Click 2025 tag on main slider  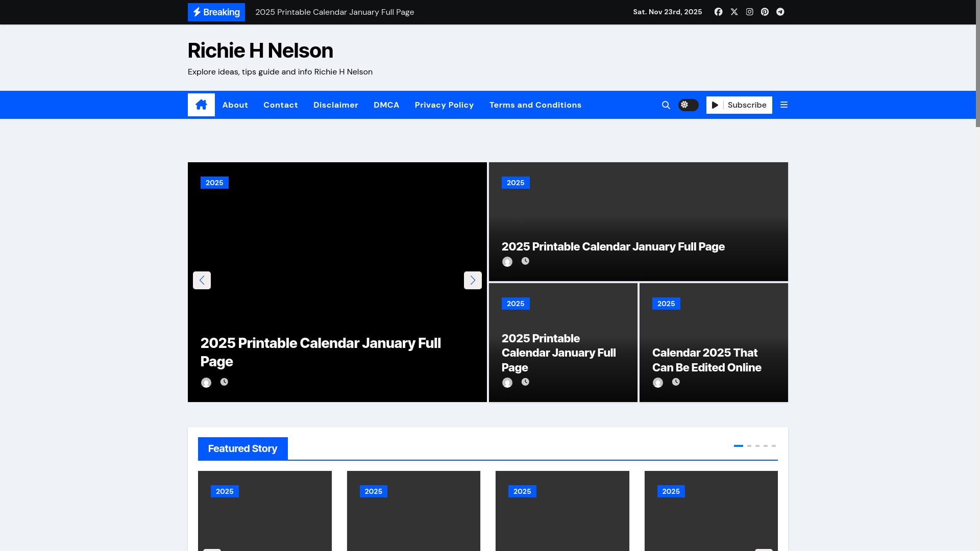(x=214, y=183)
